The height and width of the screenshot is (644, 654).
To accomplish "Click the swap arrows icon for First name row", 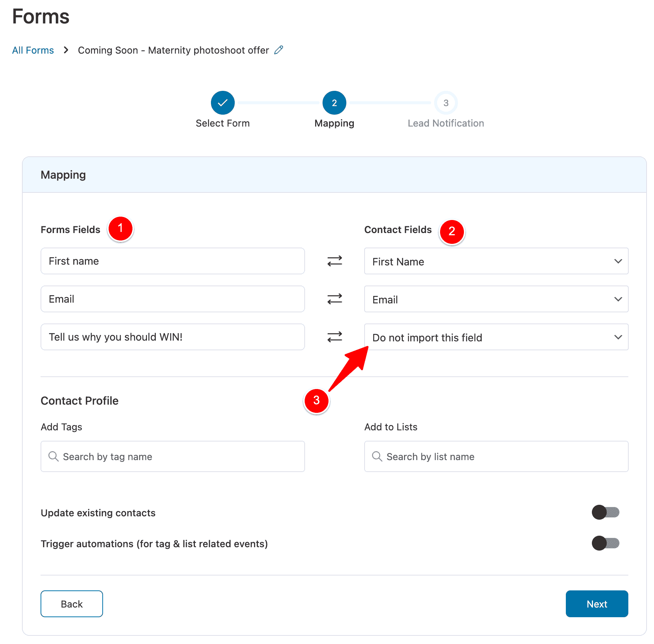I will (334, 261).
